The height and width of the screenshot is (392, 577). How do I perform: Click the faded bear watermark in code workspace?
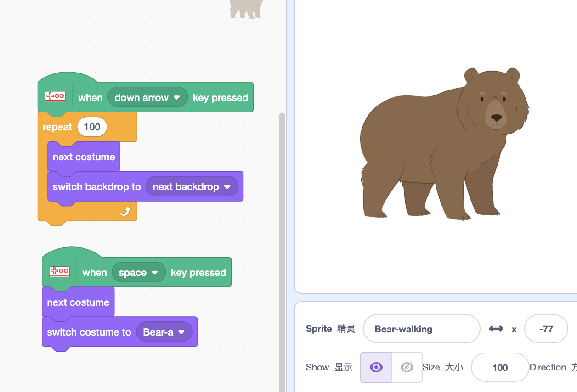click(x=246, y=9)
